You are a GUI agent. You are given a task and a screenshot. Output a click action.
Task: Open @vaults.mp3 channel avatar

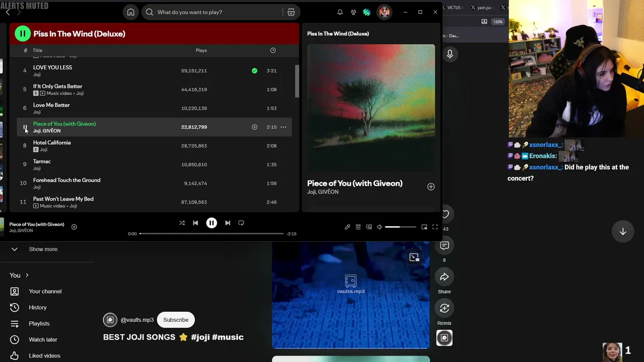[110, 320]
